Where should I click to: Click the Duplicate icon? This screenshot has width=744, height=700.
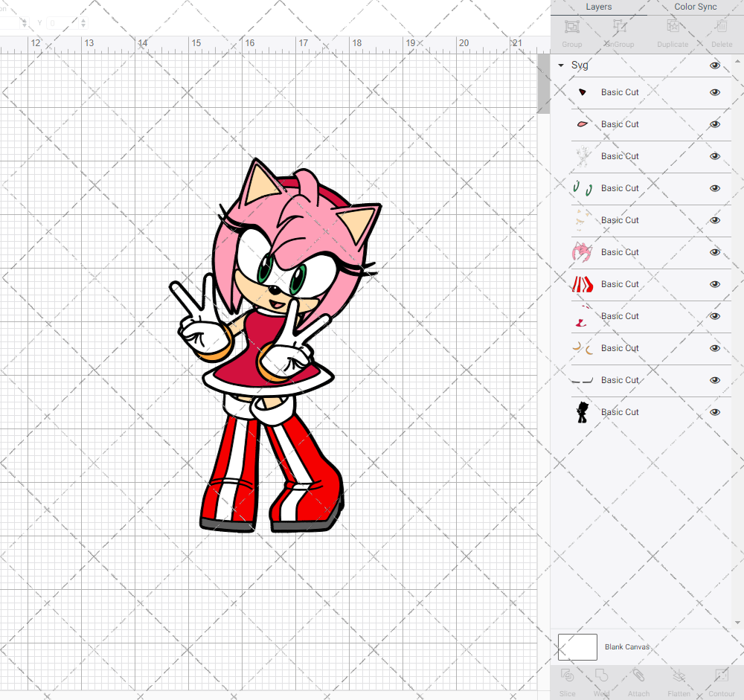point(673,27)
